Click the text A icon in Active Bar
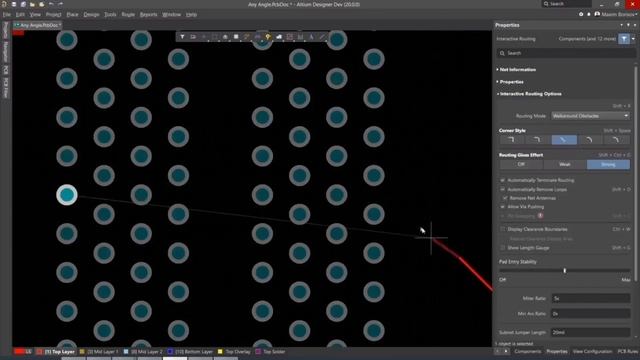640x360 pixels. coord(311,37)
